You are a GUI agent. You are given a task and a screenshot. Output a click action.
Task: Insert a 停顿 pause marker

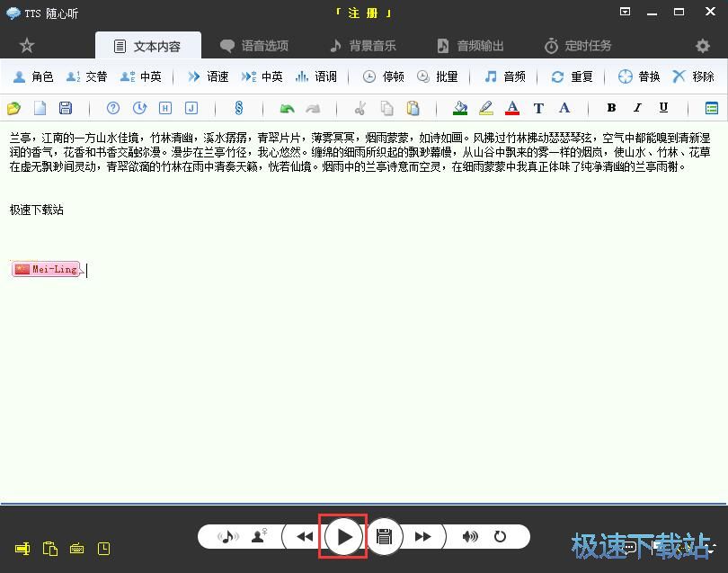pos(383,76)
